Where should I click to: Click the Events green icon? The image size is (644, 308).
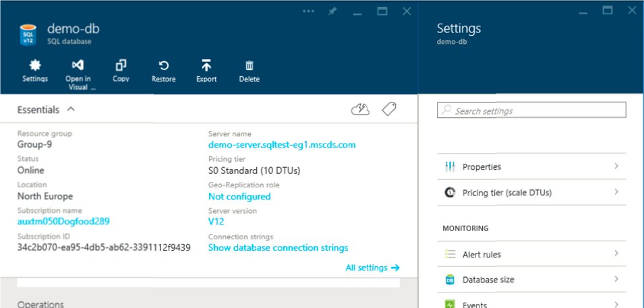(450, 304)
